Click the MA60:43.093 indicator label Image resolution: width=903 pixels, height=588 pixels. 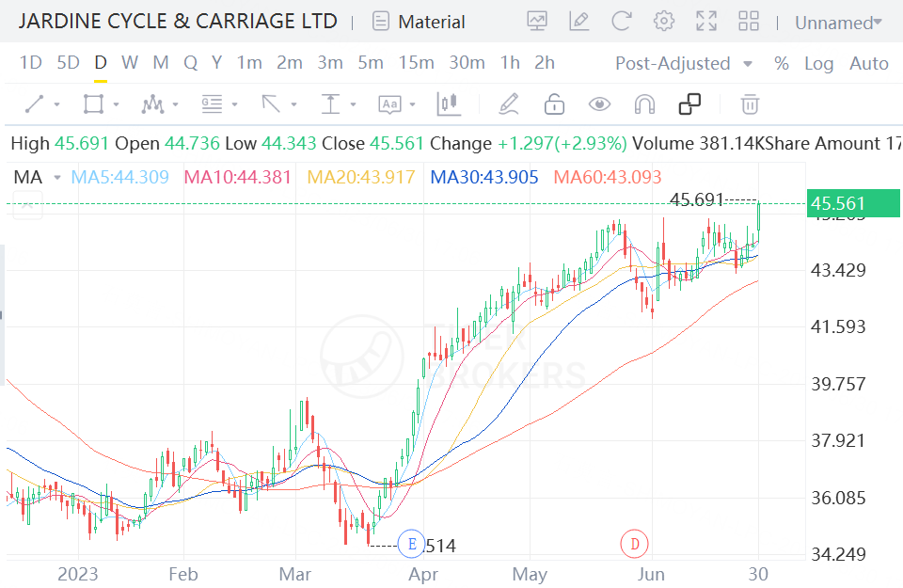tap(608, 177)
